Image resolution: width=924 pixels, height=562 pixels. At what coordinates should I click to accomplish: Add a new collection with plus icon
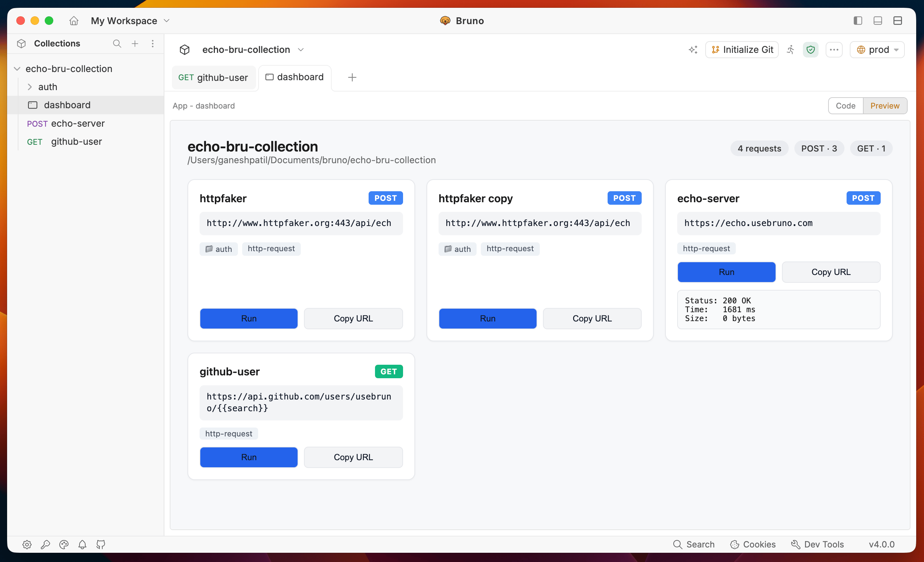pos(135,43)
